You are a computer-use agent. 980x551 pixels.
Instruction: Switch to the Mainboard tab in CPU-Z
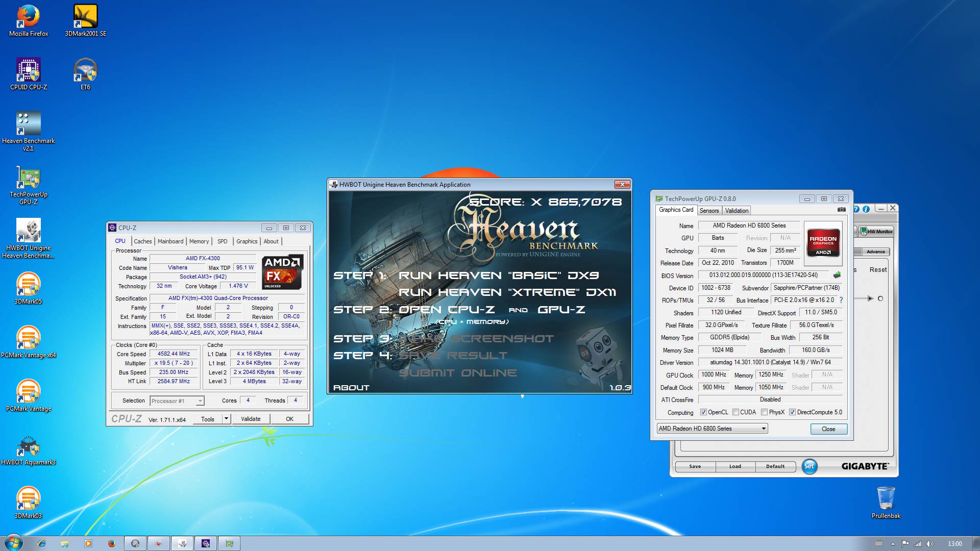click(x=170, y=241)
